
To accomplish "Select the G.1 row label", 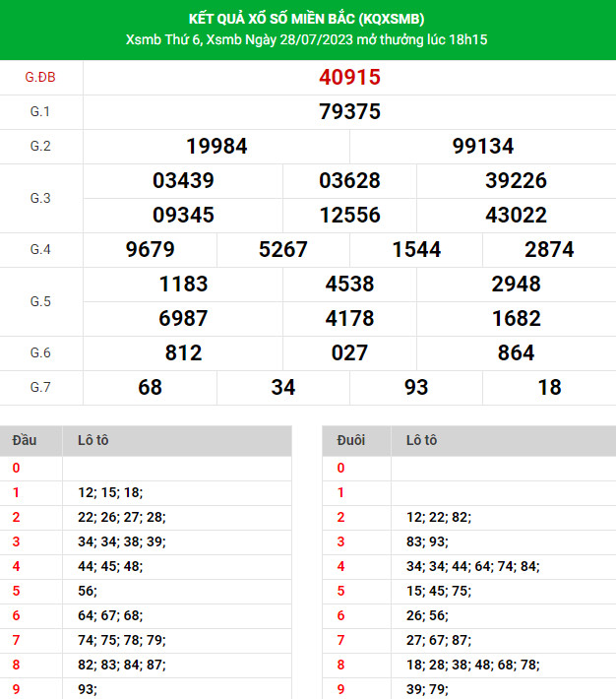I will pos(40,111).
